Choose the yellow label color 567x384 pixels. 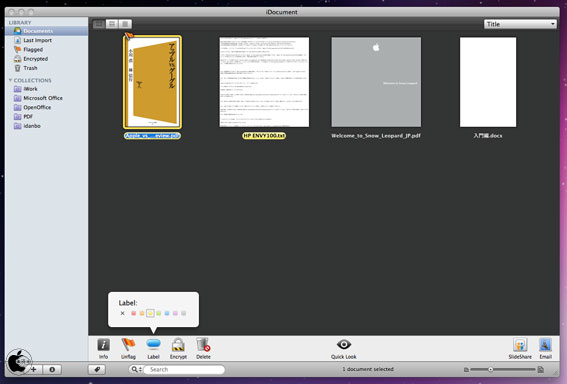pyautogui.click(x=150, y=313)
